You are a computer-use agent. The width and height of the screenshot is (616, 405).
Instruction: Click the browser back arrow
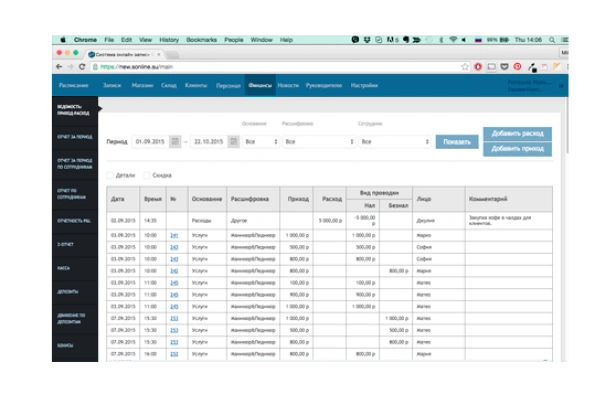click(58, 67)
